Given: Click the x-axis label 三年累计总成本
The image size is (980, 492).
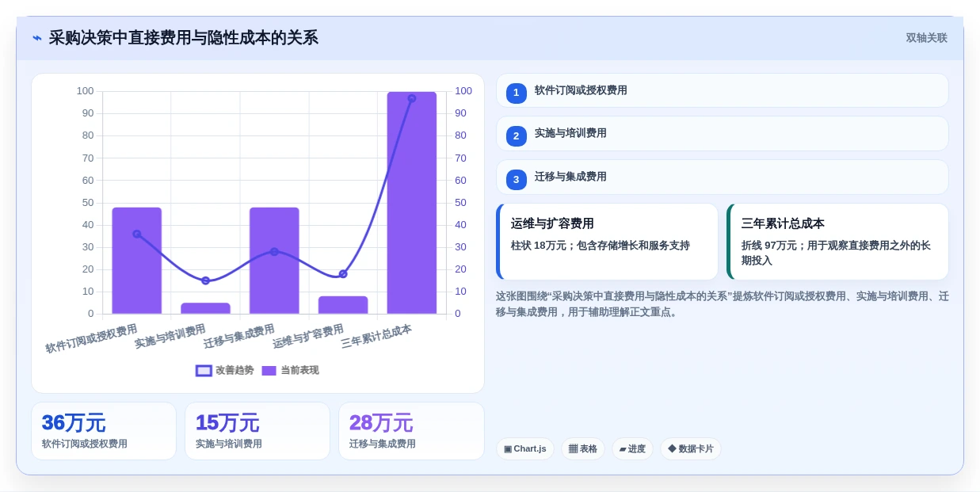Looking at the screenshot, I should tap(376, 337).
